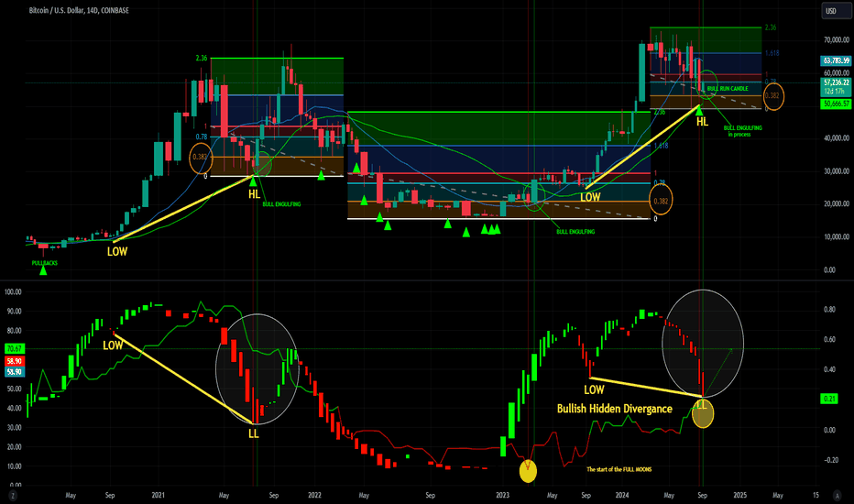
Task: Click the gold circle marker beneath Bullish Hidden Divergance LL
Action: (x=703, y=413)
